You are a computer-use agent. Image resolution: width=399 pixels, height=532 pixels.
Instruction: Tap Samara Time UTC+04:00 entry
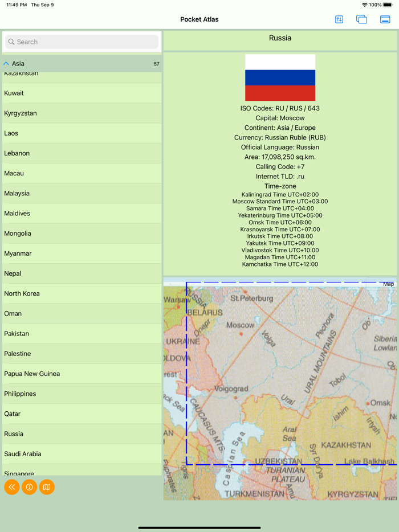[x=280, y=208]
